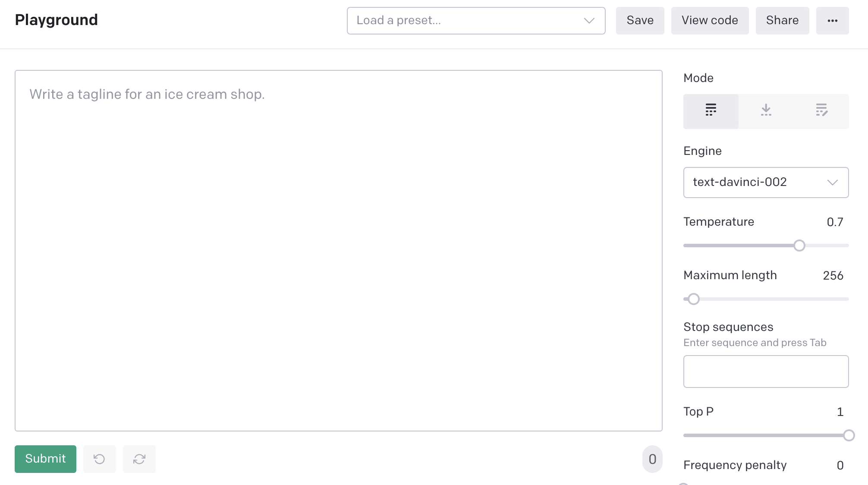Viewport: 868px width, 485px height.
Task: Click the Playground title menu
Action: (x=57, y=20)
